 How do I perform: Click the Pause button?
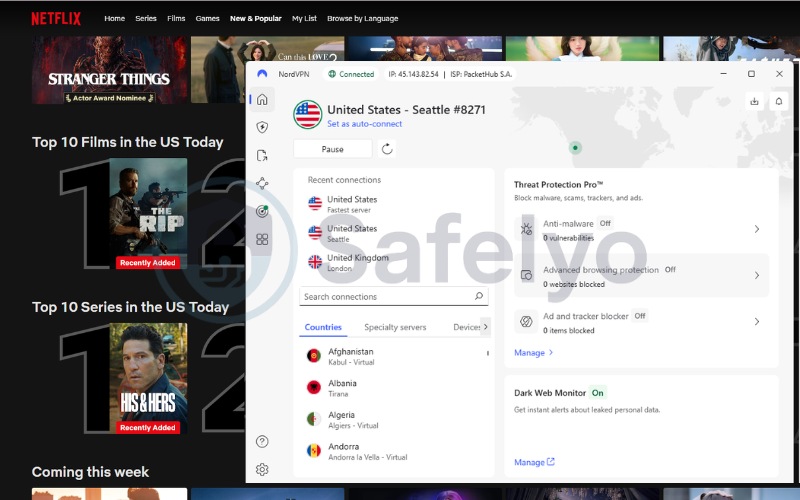333,149
